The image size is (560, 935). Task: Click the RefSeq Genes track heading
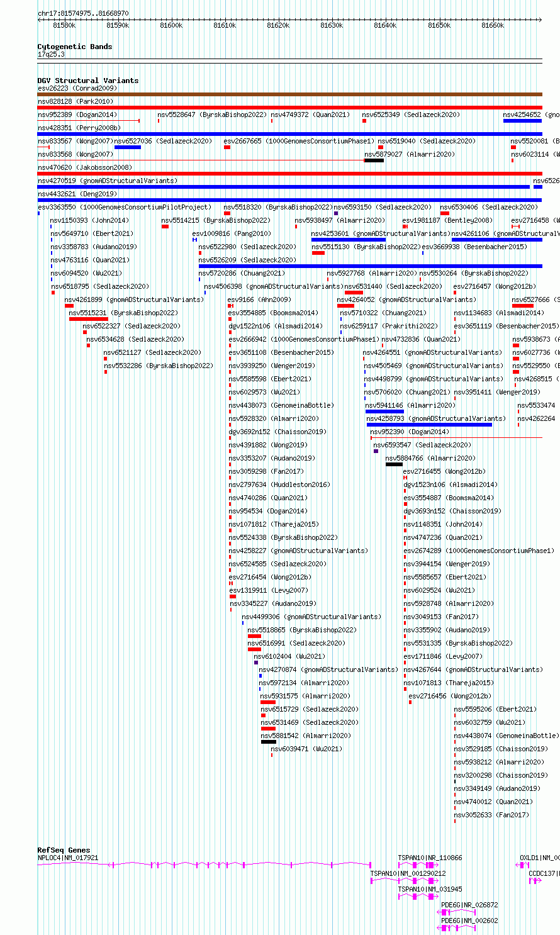coord(64,850)
